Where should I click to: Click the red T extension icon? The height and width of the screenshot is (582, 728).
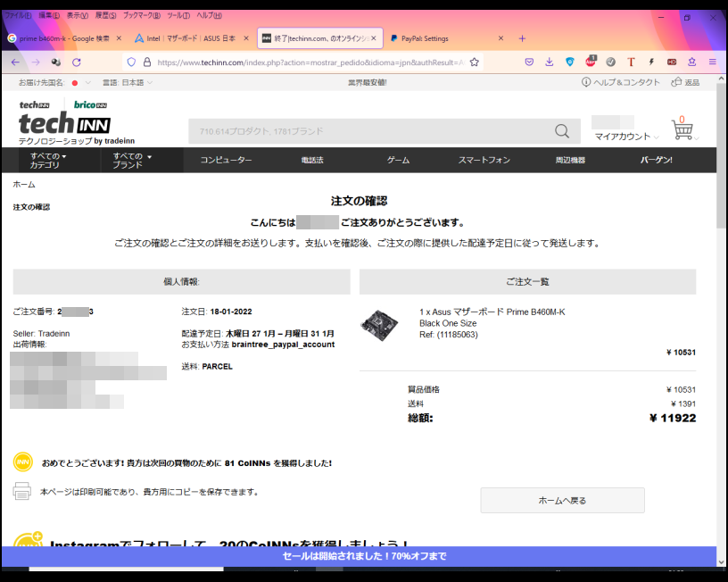pos(631,62)
